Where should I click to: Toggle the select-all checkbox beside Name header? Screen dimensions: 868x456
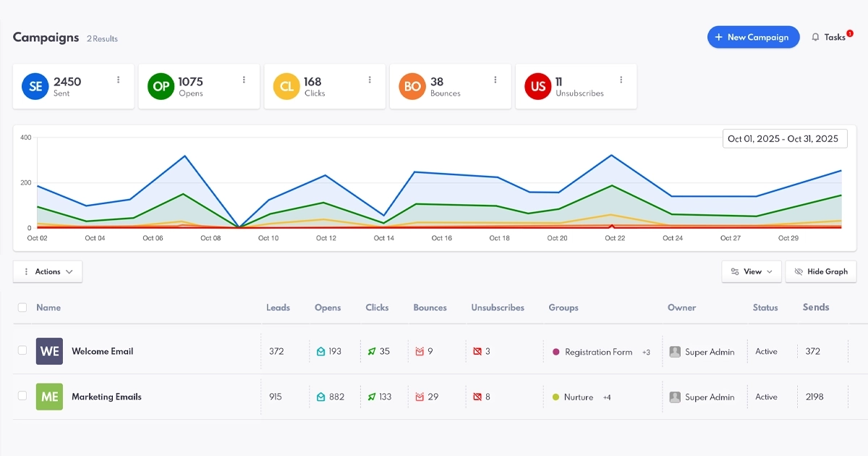pos(22,308)
